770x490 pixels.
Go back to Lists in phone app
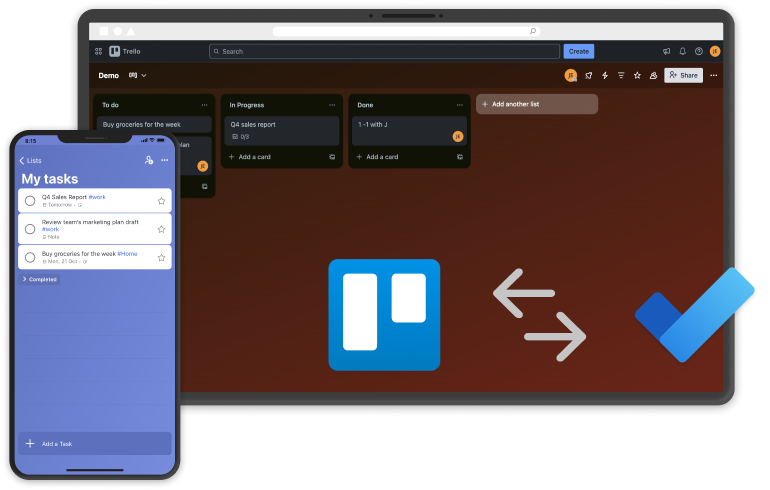pos(30,161)
